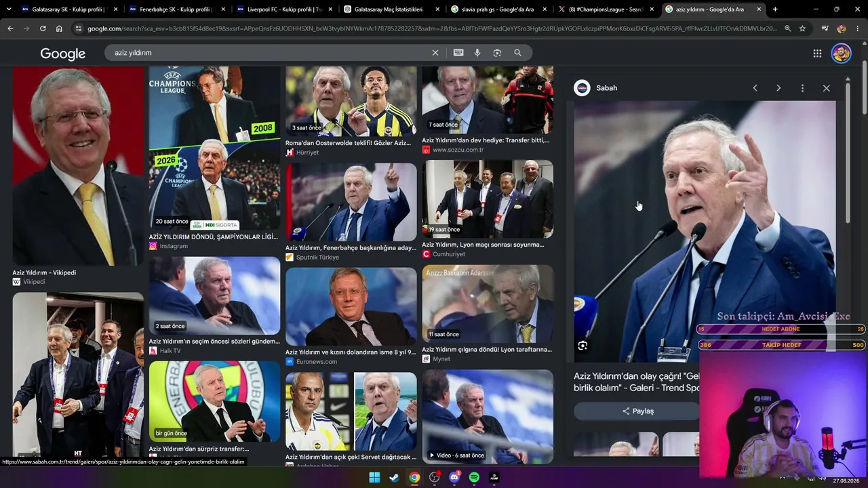Screen dimensions: 868x488
Task: Switch to the Galatasaray SK - Kulüp profili tab
Action: pyautogui.click(x=68, y=9)
